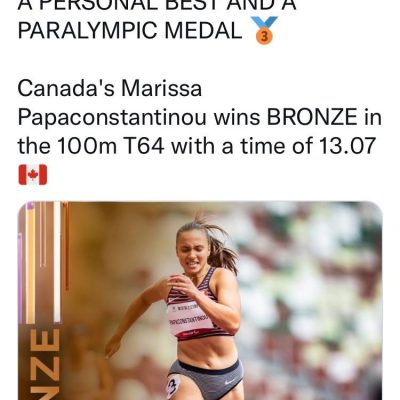400x400 pixels.
Task: Click the bronze medal emoji
Action: pyautogui.click(x=264, y=30)
